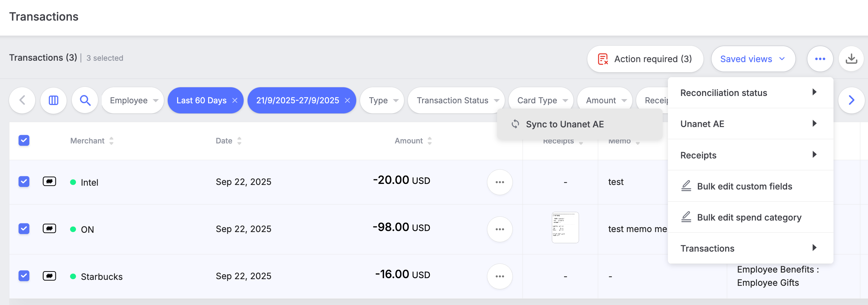Open the Transaction Status filter dropdown
The height and width of the screenshot is (305, 868).
[x=456, y=101]
